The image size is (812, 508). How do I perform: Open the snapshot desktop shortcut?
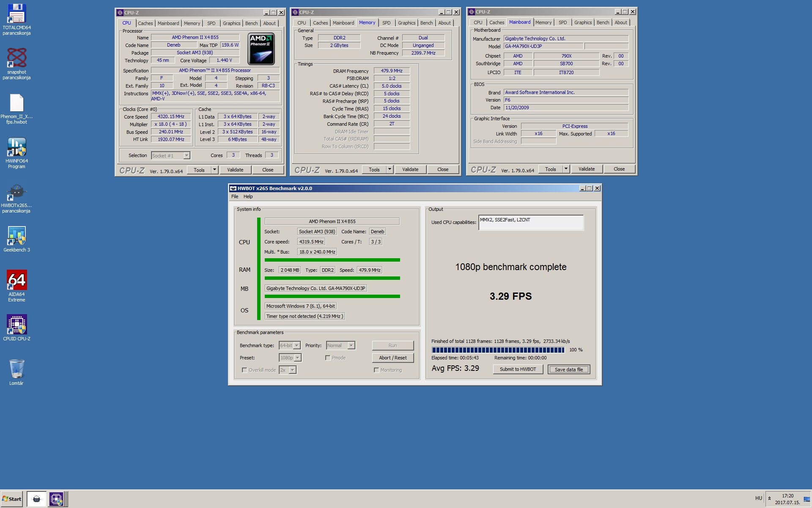click(x=16, y=63)
